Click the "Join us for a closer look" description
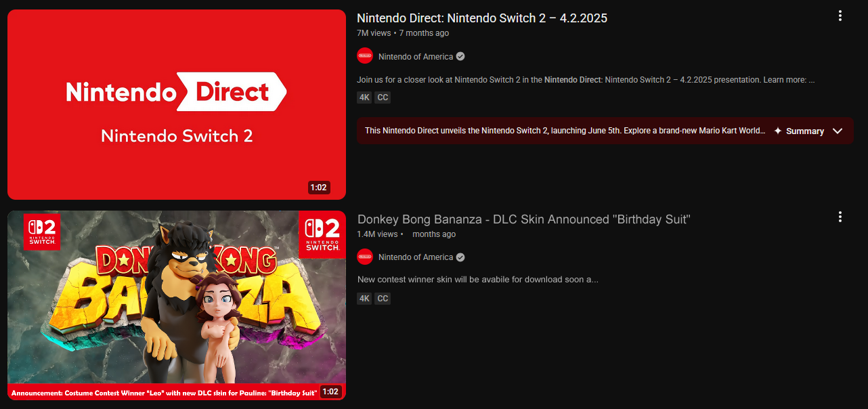The image size is (868, 409). (x=585, y=80)
